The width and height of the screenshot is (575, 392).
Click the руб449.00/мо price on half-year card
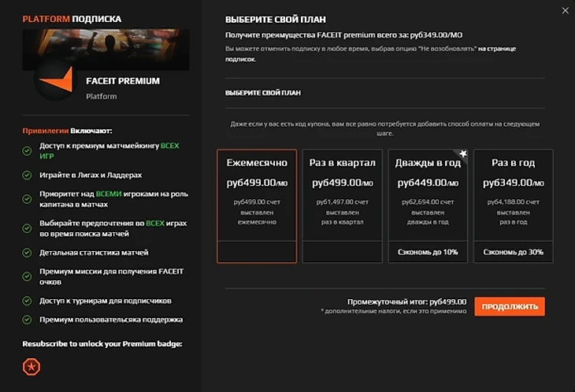(428, 183)
